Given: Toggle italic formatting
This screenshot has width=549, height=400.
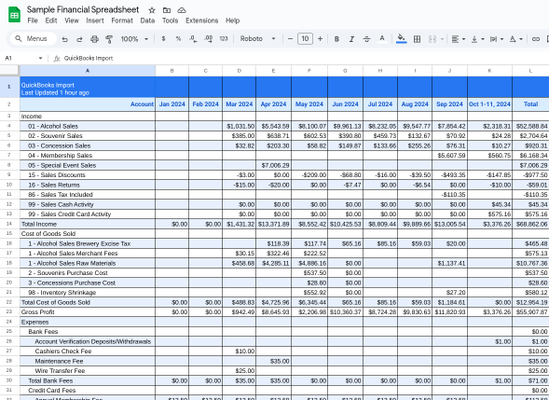Looking at the screenshot, I should pyautogui.click(x=352, y=39).
